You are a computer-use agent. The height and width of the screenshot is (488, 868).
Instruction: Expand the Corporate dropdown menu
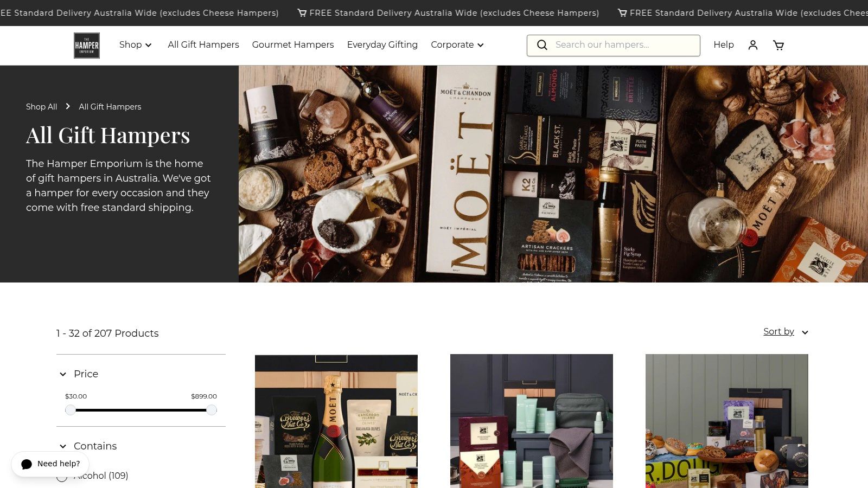pos(457,45)
